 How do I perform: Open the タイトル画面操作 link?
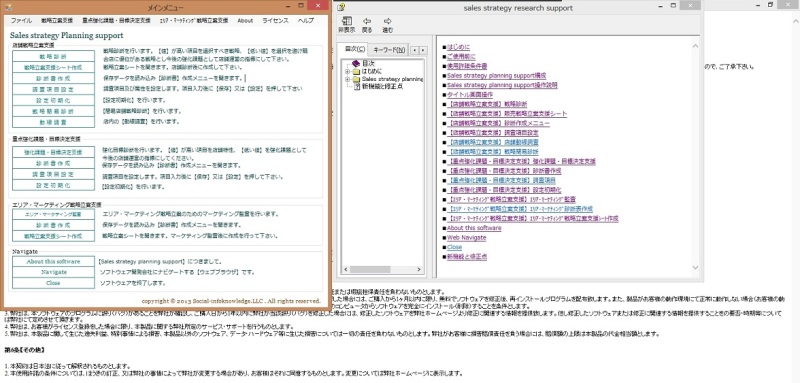click(470, 94)
